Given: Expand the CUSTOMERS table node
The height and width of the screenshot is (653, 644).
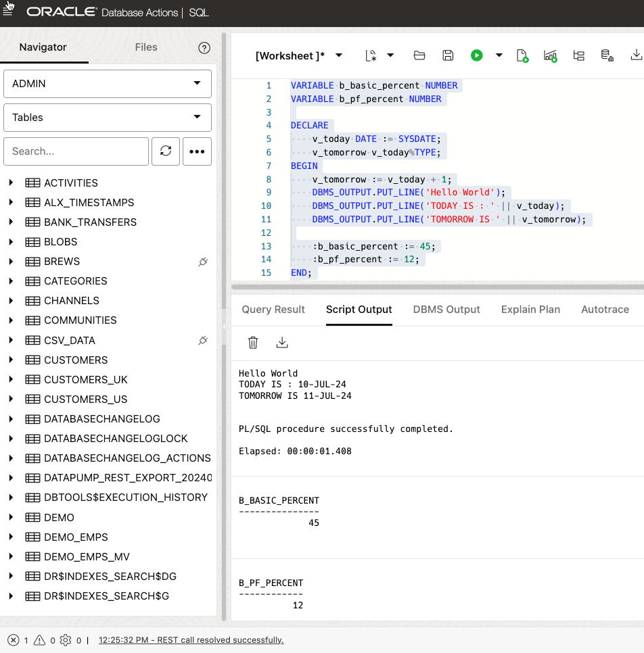Looking at the screenshot, I should click(x=11, y=360).
